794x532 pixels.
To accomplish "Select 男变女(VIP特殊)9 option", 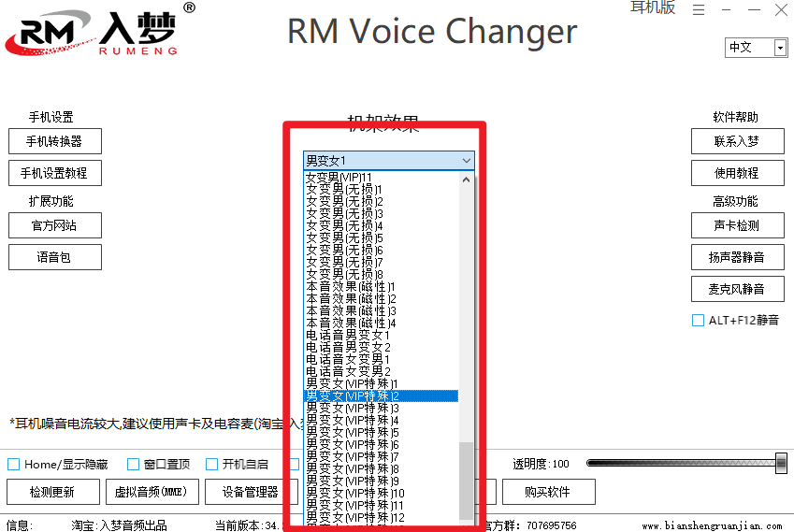I will pos(382,481).
